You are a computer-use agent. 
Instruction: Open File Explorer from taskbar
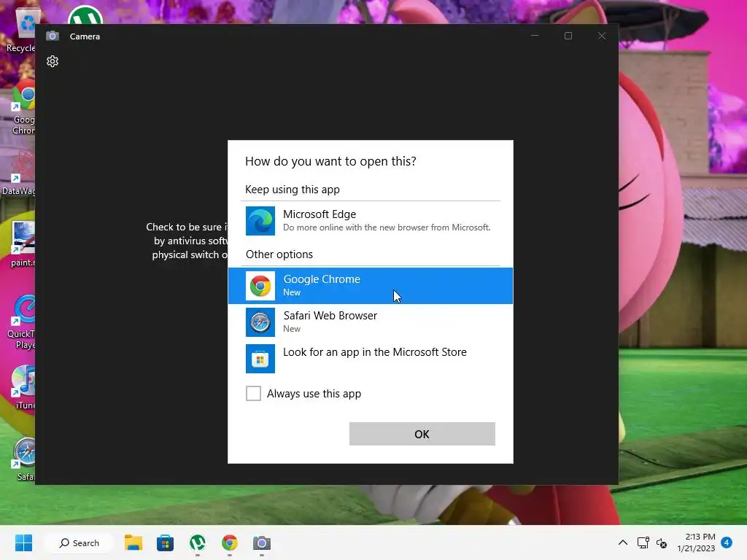point(133,542)
